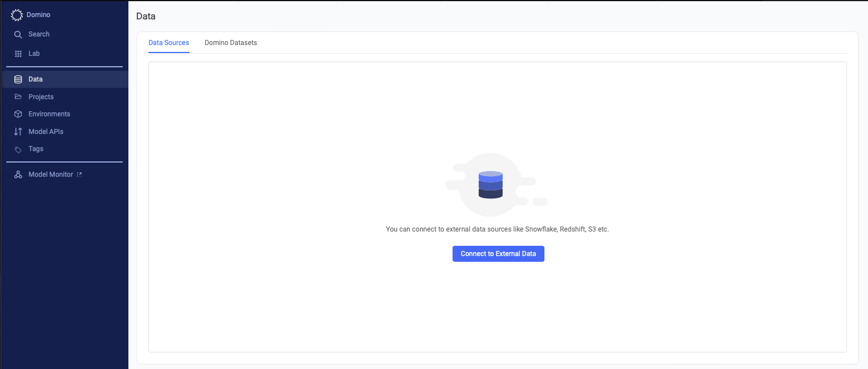Click the Data database icon
The width and height of the screenshot is (868, 369).
coord(18,79)
